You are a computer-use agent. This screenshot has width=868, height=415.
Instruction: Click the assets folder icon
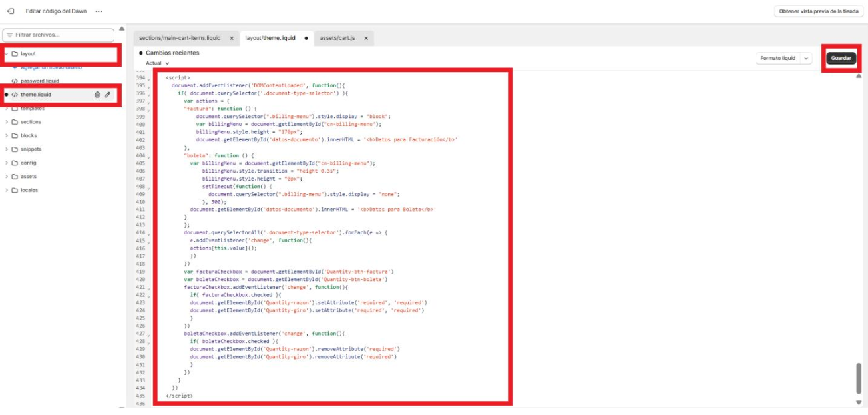pyautogui.click(x=15, y=177)
